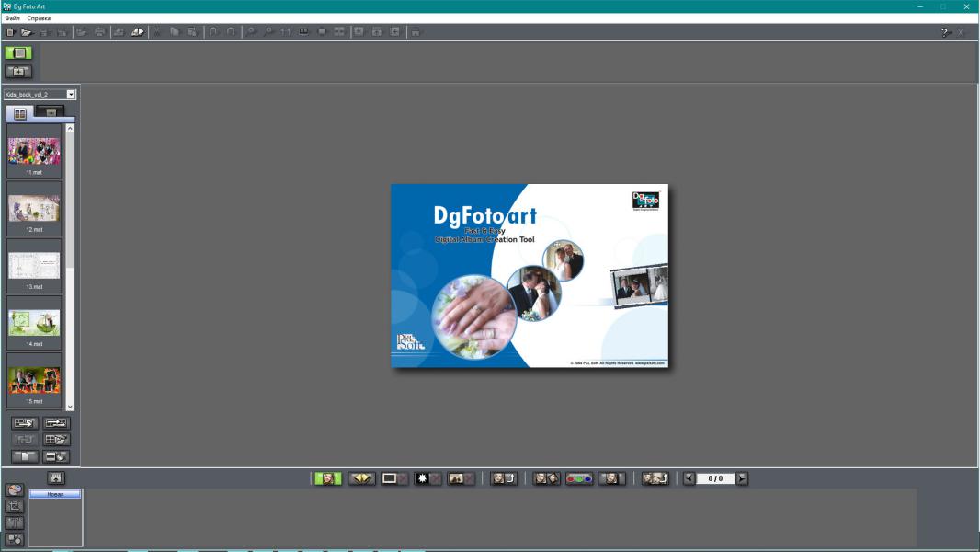Open the color palette tool
Image resolution: width=980 pixels, height=552 pixels.
pyautogui.click(x=15, y=489)
